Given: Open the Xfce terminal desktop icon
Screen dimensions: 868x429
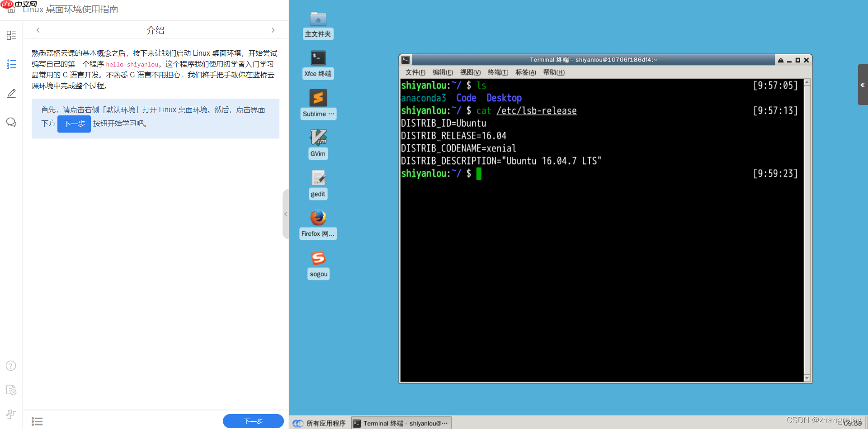Looking at the screenshot, I should 318,58.
